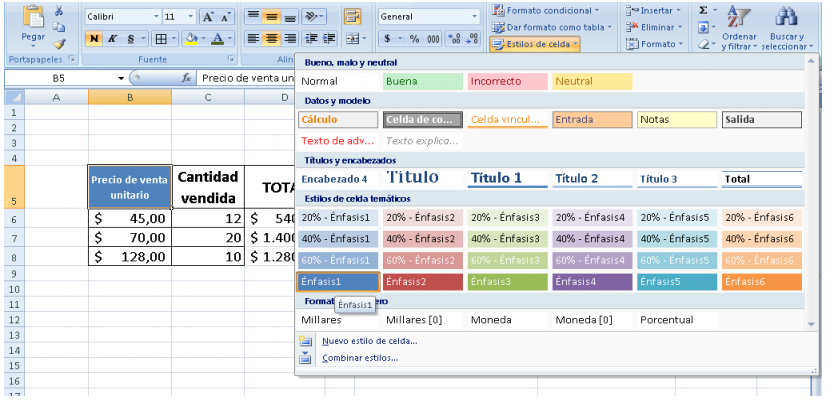Click the text orientation icon

point(311,17)
